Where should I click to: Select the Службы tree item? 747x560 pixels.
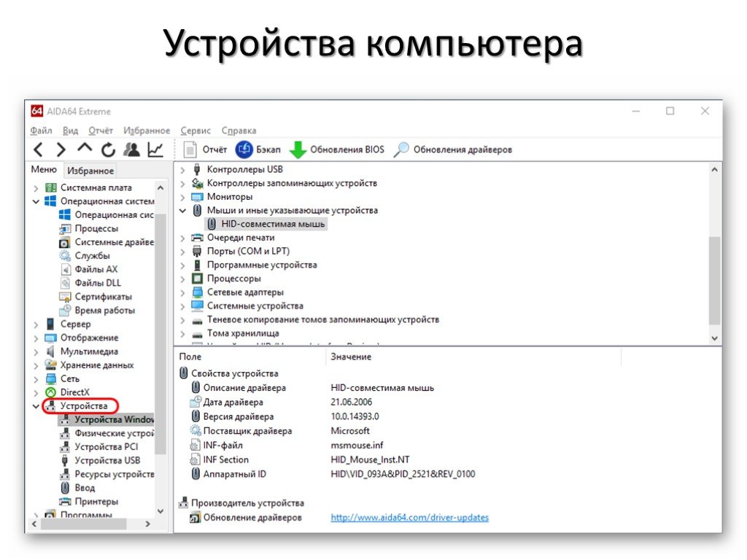(x=85, y=256)
